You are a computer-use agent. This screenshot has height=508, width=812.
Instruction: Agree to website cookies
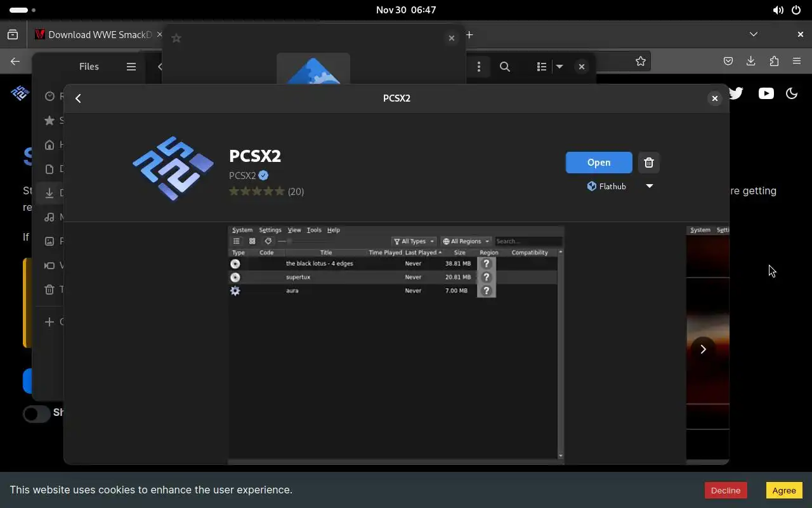point(784,490)
